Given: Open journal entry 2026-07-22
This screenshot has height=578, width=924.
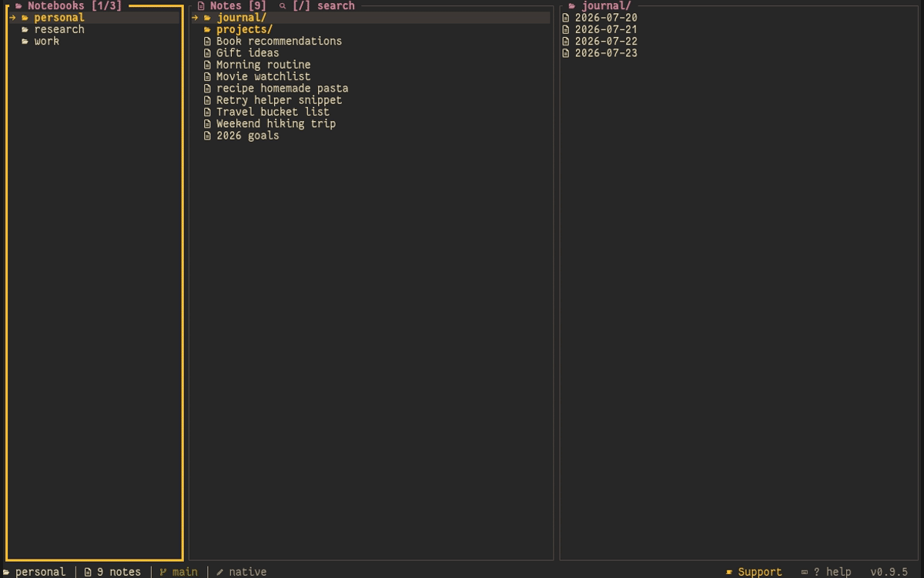Looking at the screenshot, I should pos(606,41).
